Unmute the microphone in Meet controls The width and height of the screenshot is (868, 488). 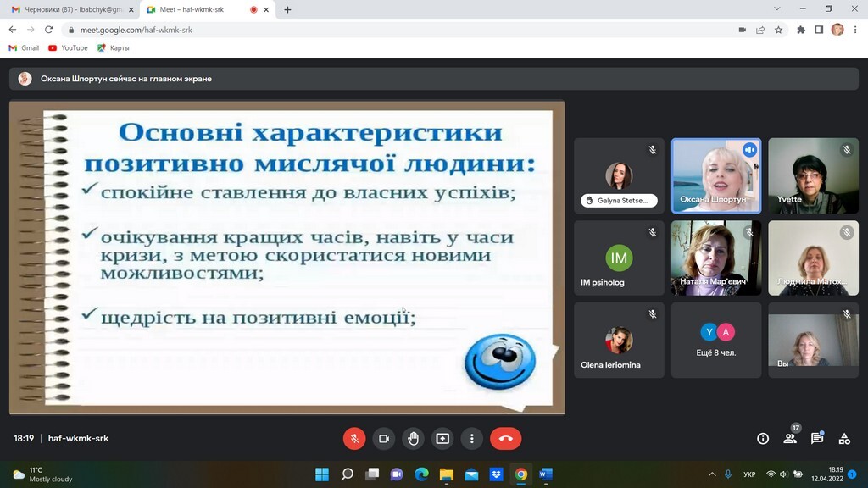(x=354, y=438)
